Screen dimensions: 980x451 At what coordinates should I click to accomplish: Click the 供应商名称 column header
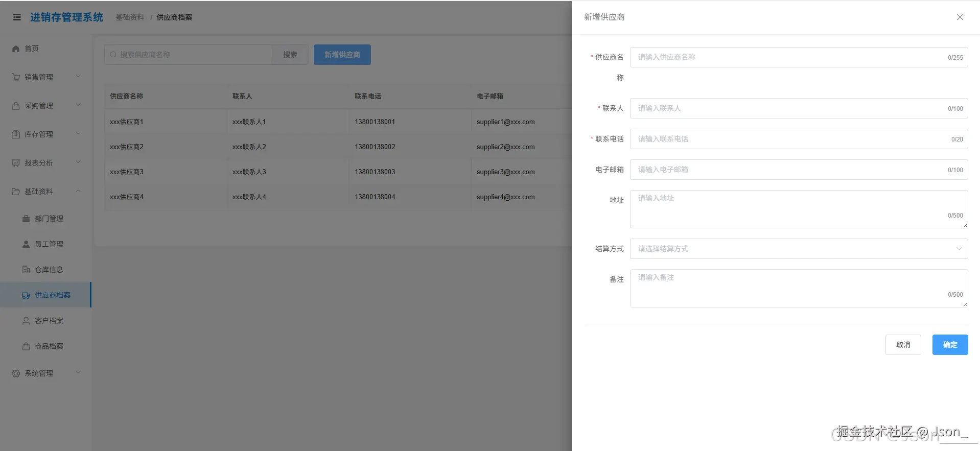tap(126, 96)
